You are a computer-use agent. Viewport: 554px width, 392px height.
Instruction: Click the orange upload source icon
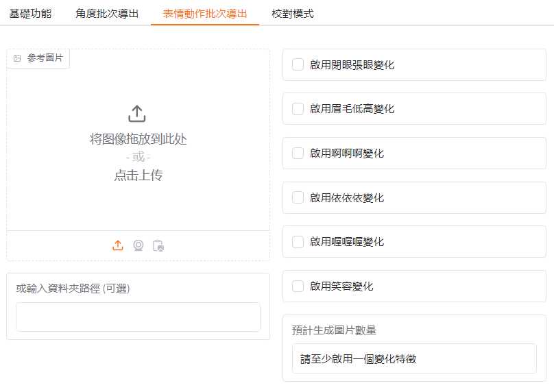coord(118,245)
